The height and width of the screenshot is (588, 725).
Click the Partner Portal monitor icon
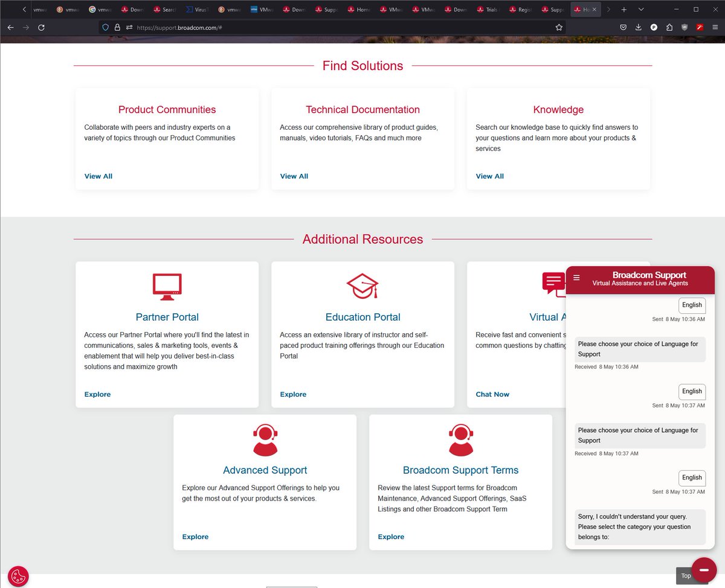(x=167, y=287)
